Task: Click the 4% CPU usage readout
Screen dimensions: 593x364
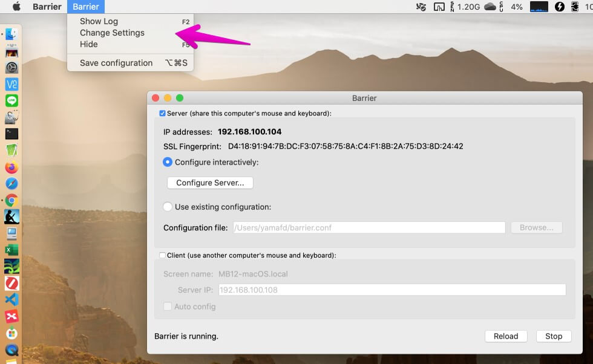Action: [x=517, y=7]
